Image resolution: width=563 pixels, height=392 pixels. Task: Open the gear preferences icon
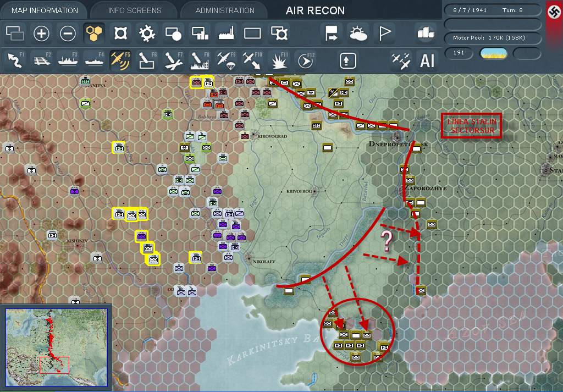[x=147, y=34]
